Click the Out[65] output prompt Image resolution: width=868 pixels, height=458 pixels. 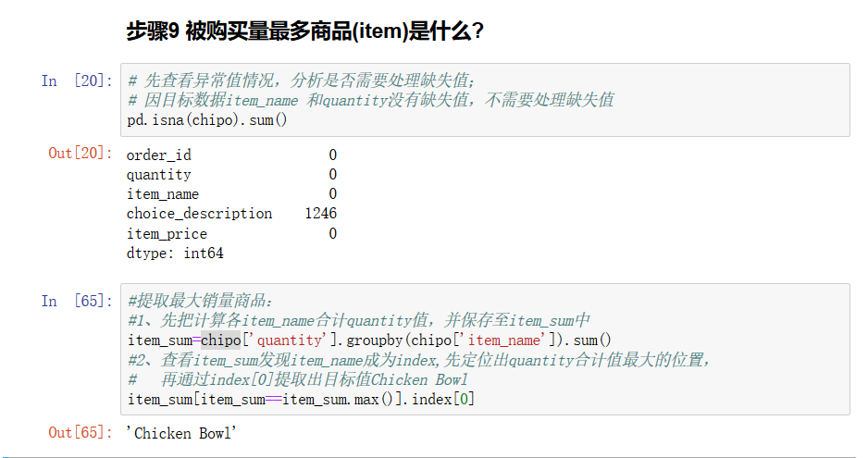[80, 432]
